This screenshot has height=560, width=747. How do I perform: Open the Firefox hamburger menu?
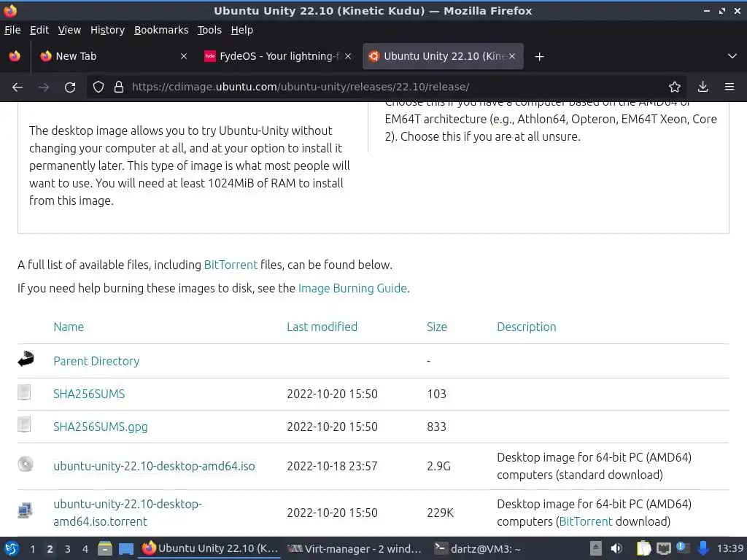click(x=729, y=87)
